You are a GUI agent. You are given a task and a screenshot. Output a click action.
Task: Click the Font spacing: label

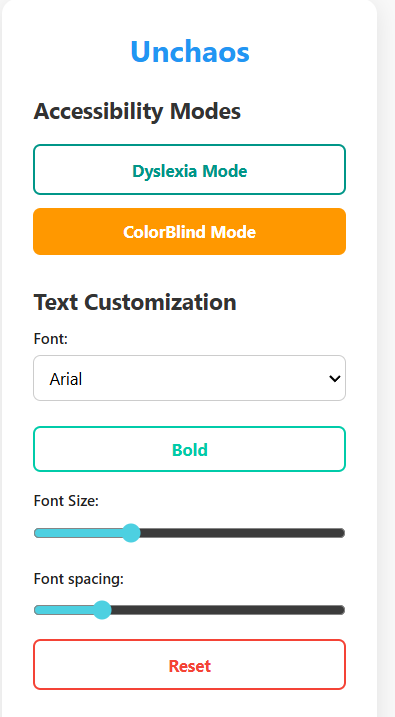coord(79,579)
